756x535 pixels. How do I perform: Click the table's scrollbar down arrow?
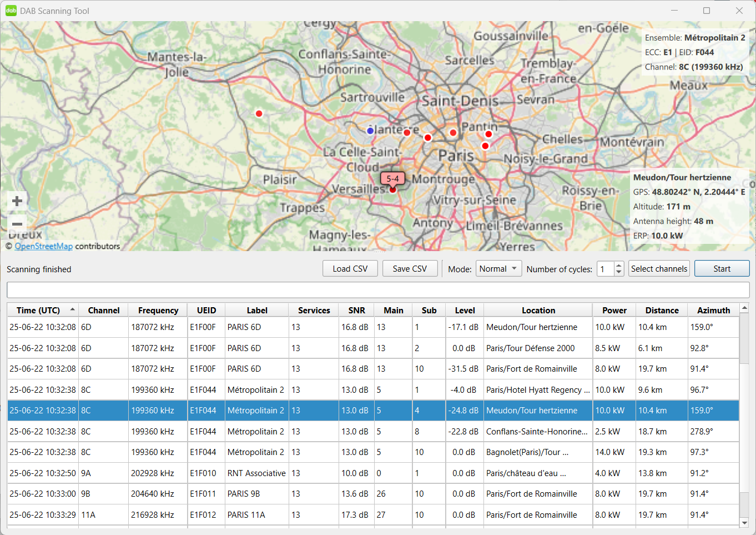coord(744,522)
